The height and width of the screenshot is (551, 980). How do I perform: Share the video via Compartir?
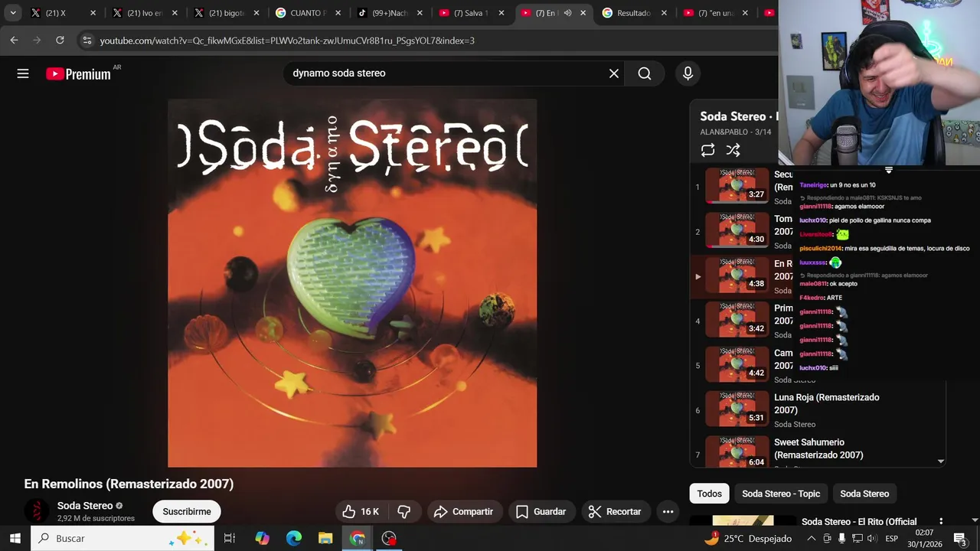point(464,511)
